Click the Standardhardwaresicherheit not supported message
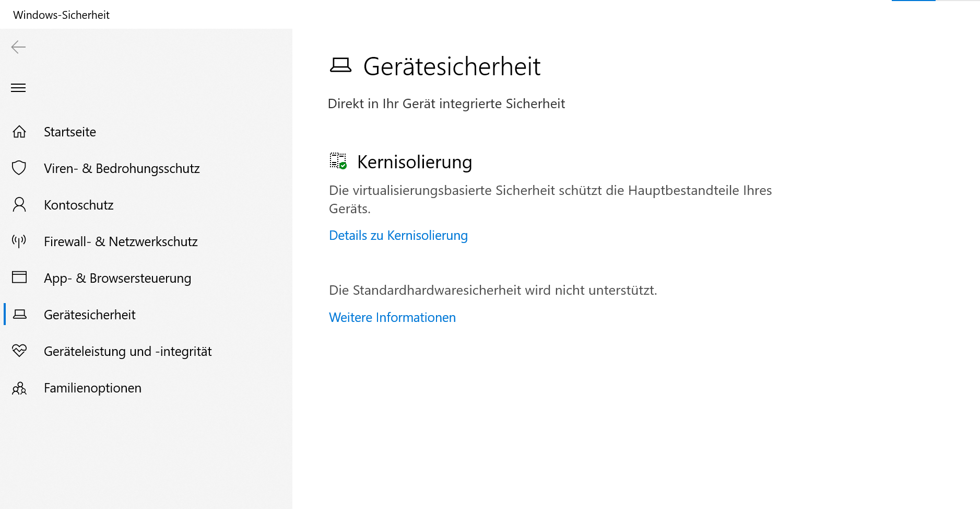The height and width of the screenshot is (509, 980). [493, 290]
